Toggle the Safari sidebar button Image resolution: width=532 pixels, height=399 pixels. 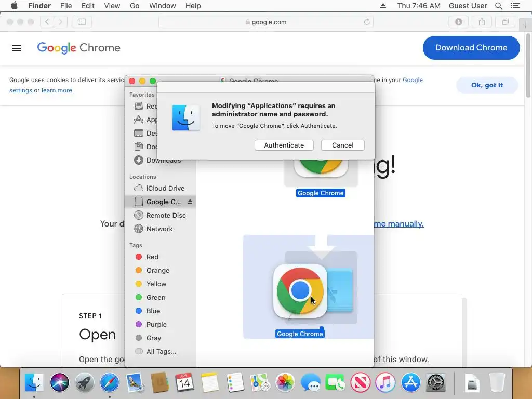pyautogui.click(x=82, y=22)
